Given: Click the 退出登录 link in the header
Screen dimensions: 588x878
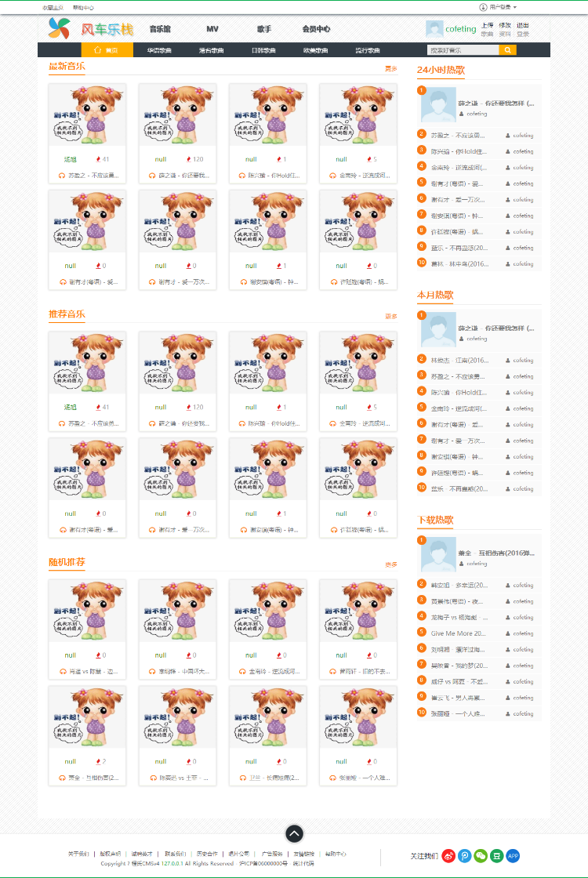Looking at the screenshot, I should (x=522, y=30).
